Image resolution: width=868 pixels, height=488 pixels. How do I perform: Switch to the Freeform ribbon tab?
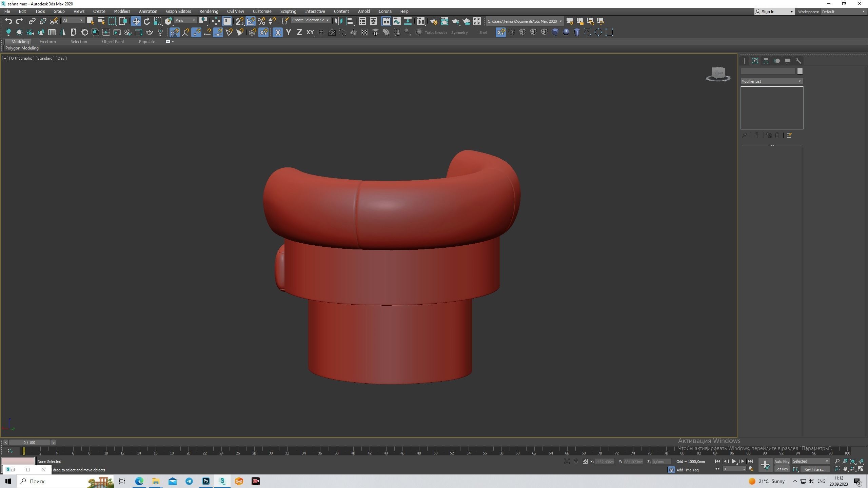point(48,42)
